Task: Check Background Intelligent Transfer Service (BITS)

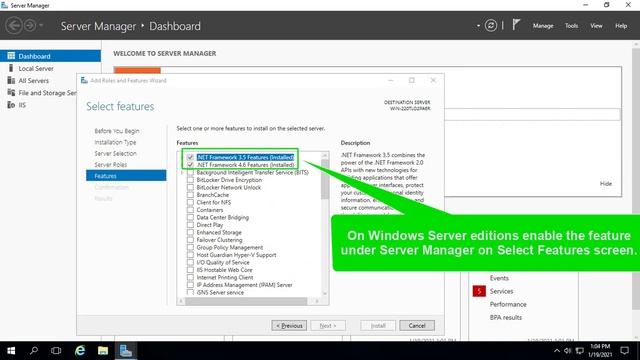Action: 190,172
